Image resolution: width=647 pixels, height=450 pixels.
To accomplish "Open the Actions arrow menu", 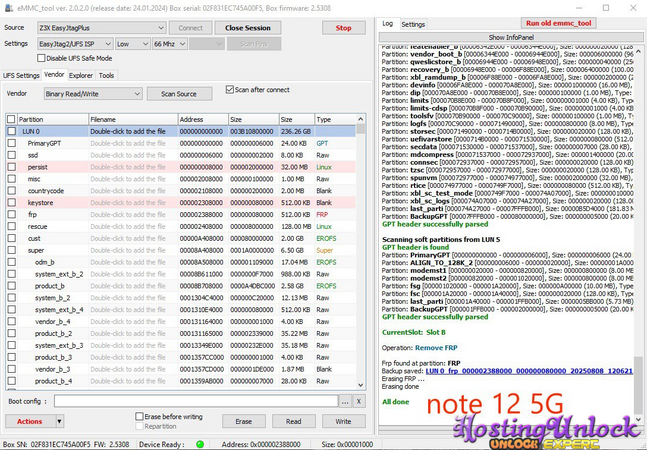I will pyautogui.click(x=60, y=421).
